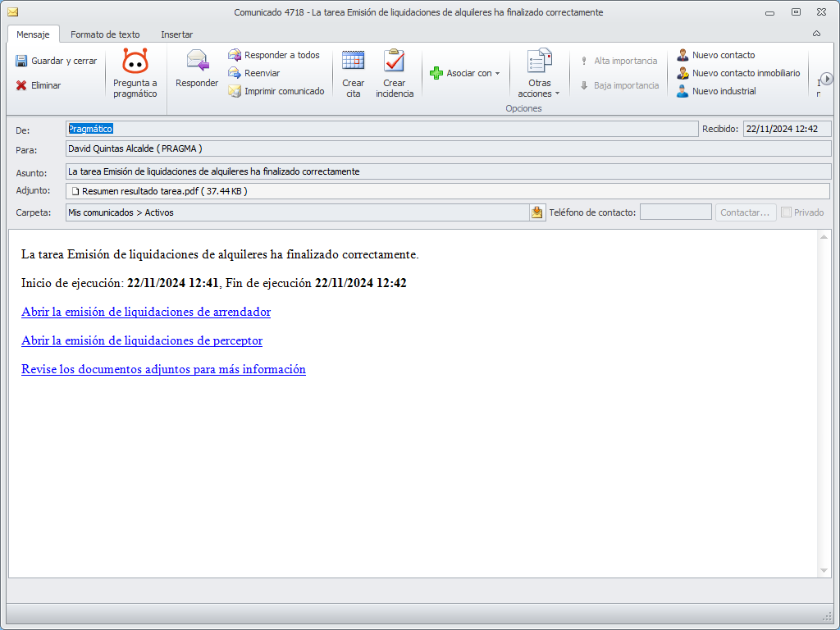The height and width of the screenshot is (630, 840).
Task: Click the Crear incidencia clipboard icon
Action: pos(395,60)
